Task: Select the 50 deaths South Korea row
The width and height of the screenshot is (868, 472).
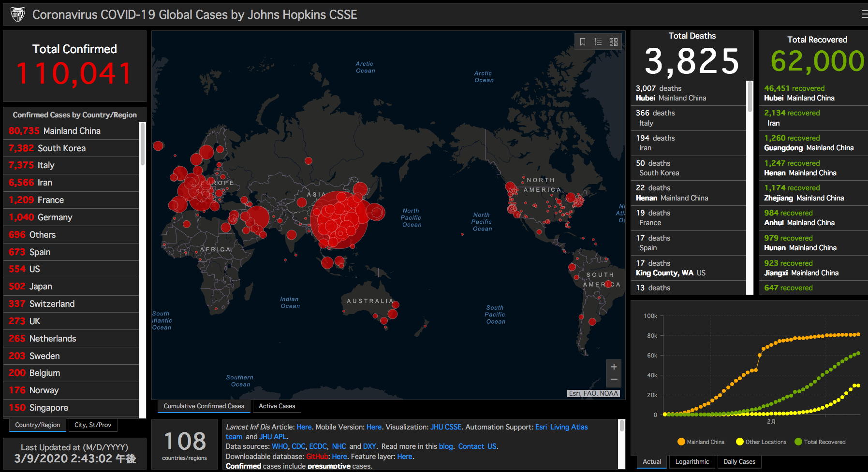Action: click(689, 168)
